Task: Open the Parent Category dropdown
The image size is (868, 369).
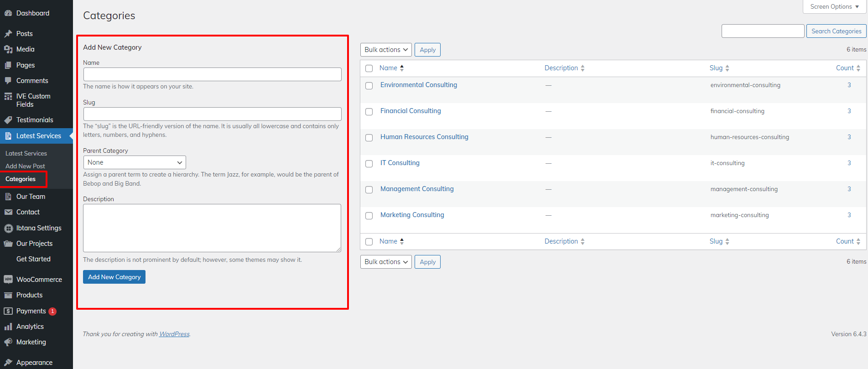Action: point(135,162)
